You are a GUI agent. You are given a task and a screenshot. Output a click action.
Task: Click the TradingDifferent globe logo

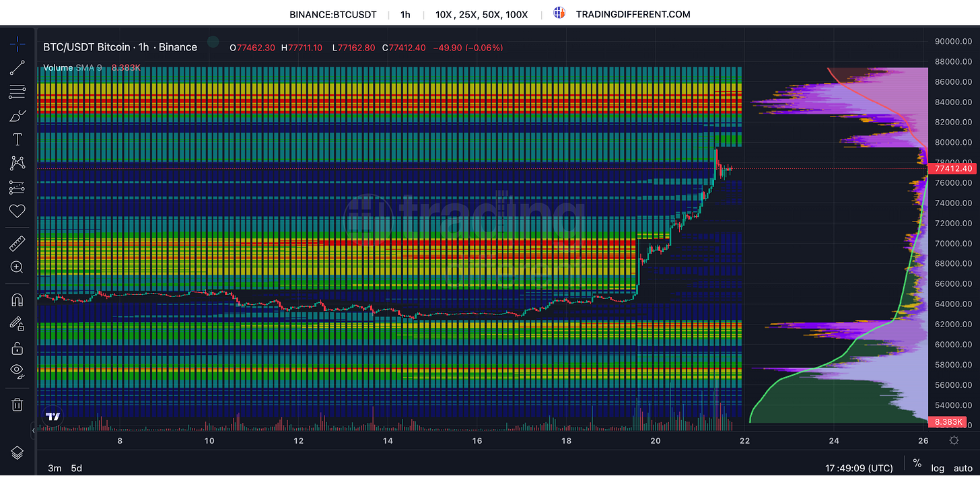pyautogui.click(x=559, y=13)
